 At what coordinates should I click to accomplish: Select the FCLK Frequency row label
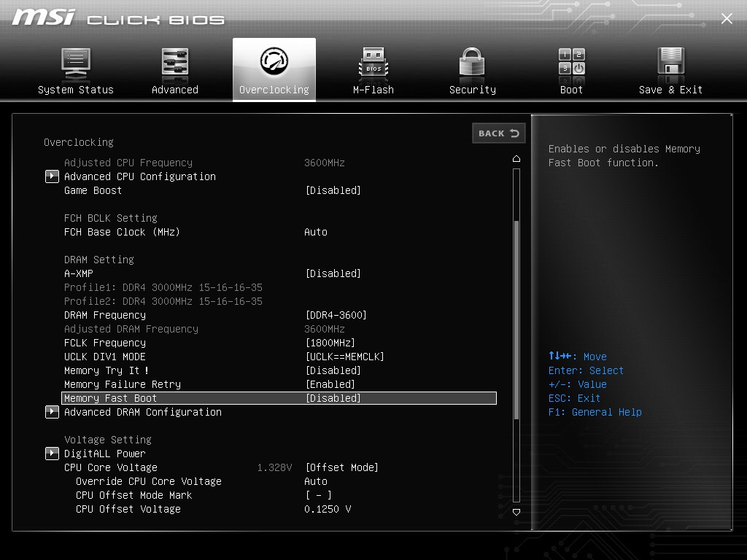pyautogui.click(x=105, y=343)
